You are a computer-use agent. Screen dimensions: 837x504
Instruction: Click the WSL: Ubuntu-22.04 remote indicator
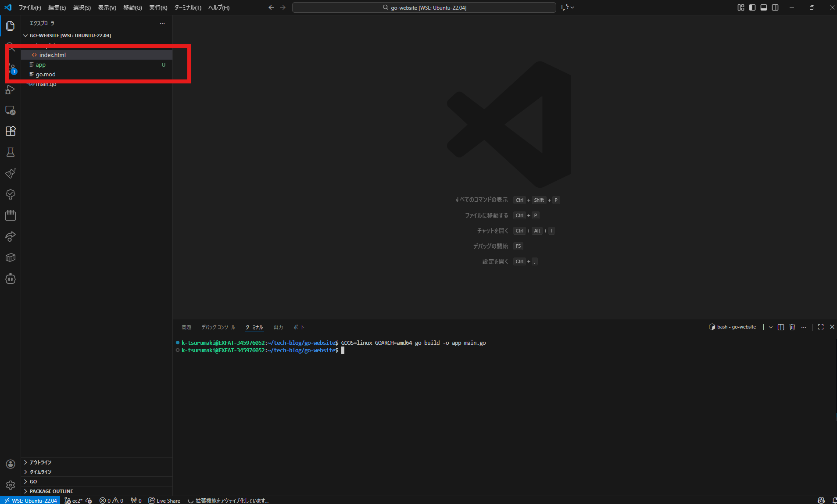(x=30, y=500)
